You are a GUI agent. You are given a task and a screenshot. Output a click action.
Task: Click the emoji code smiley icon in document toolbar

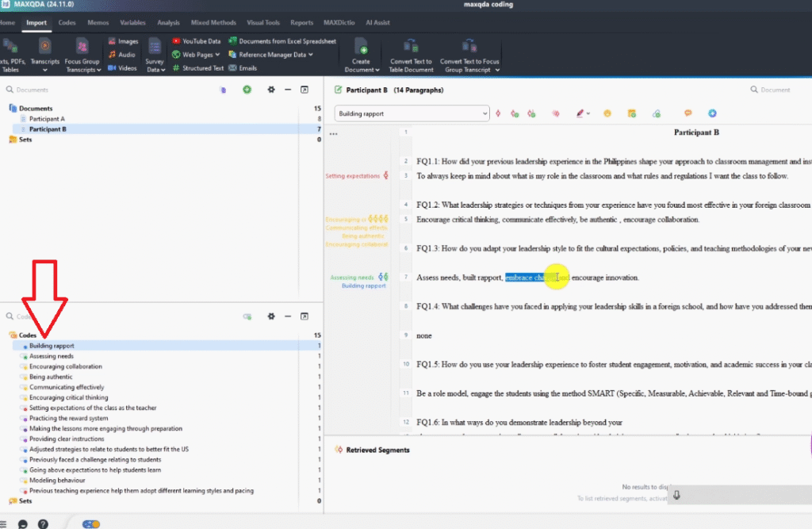[607, 113]
